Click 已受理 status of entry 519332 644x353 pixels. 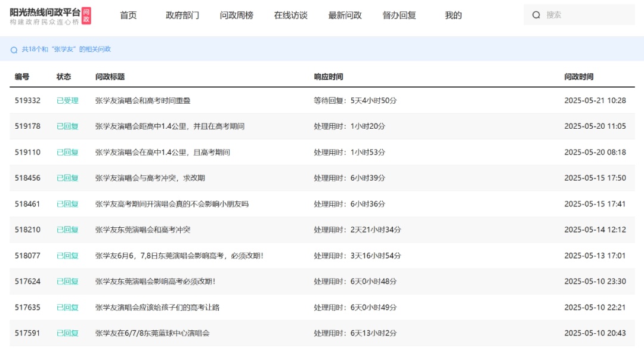(x=66, y=100)
